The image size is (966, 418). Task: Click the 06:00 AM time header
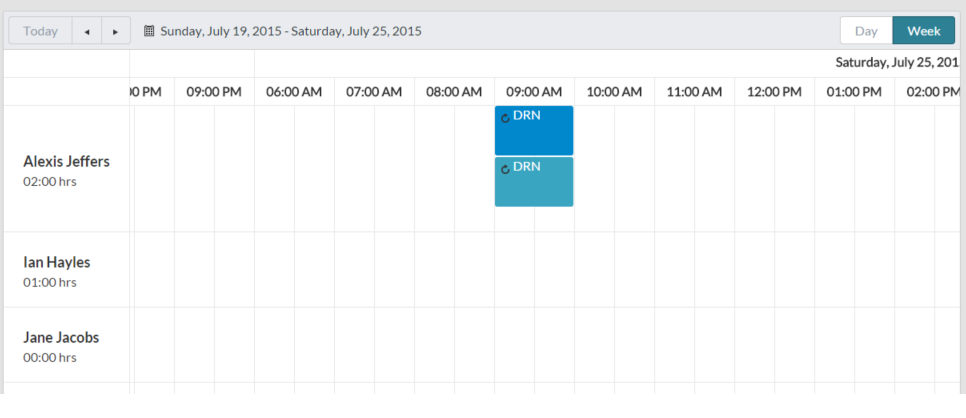click(294, 92)
